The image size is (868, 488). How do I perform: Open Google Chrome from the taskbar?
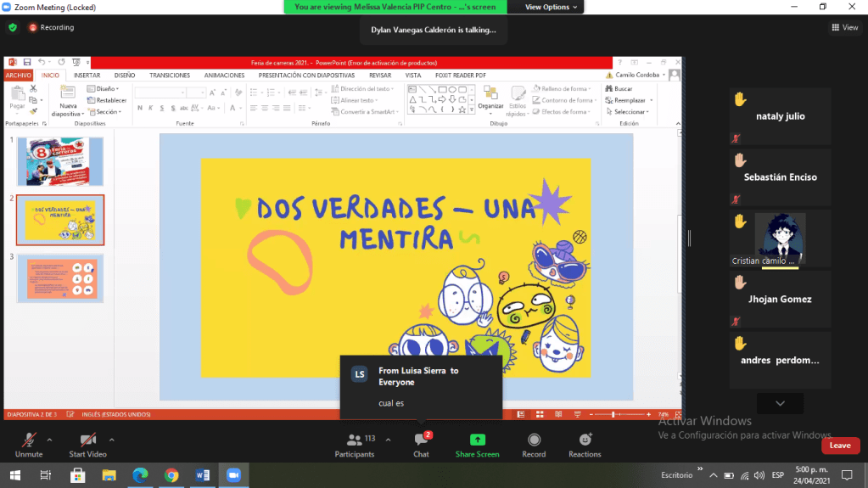coord(171,474)
